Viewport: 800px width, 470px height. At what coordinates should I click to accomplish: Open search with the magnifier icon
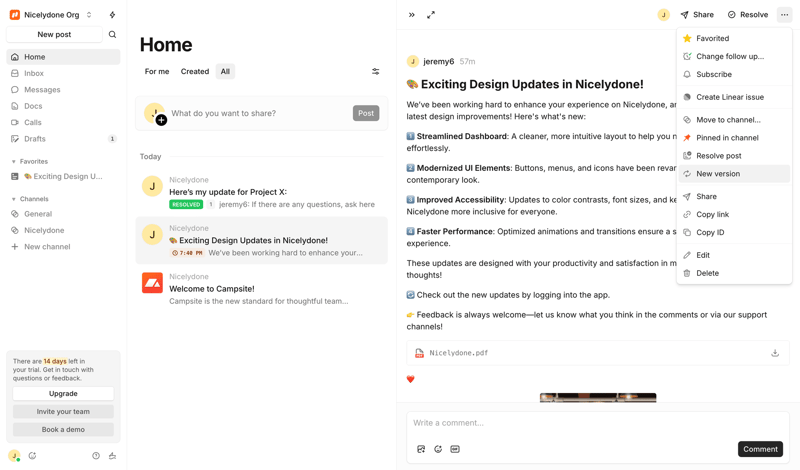pos(112,34)
